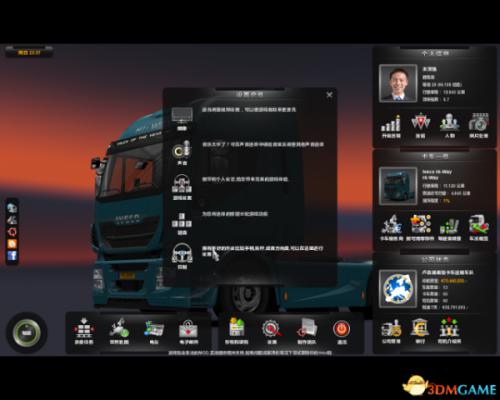Open the controls steering wheel icon
This screenshot has height=400, width=500.
click(x=182, y=253)
